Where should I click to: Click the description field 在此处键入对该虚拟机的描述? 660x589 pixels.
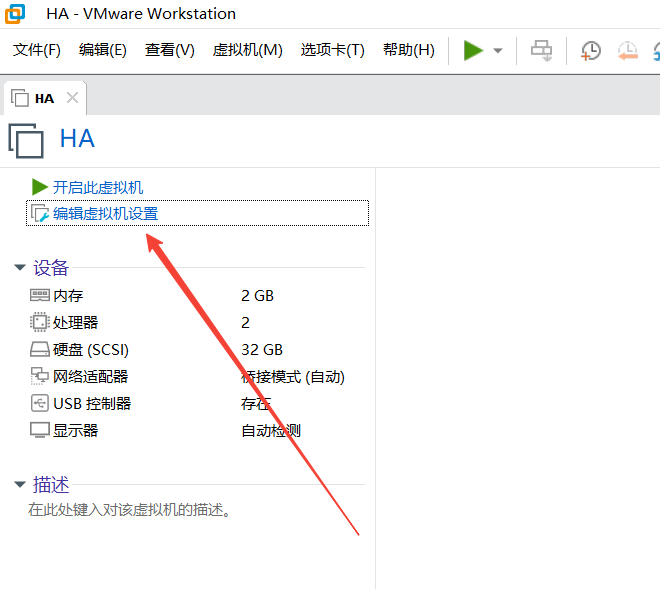(129, 509)
